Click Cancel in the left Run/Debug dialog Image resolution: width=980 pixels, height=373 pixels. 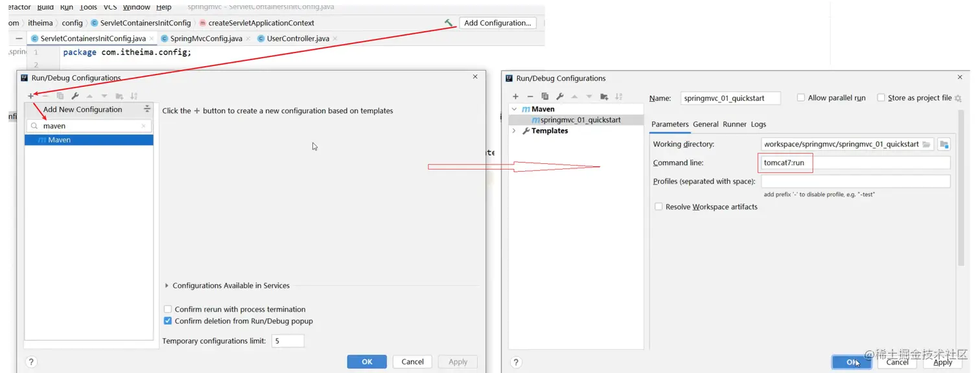click(412, 362)
